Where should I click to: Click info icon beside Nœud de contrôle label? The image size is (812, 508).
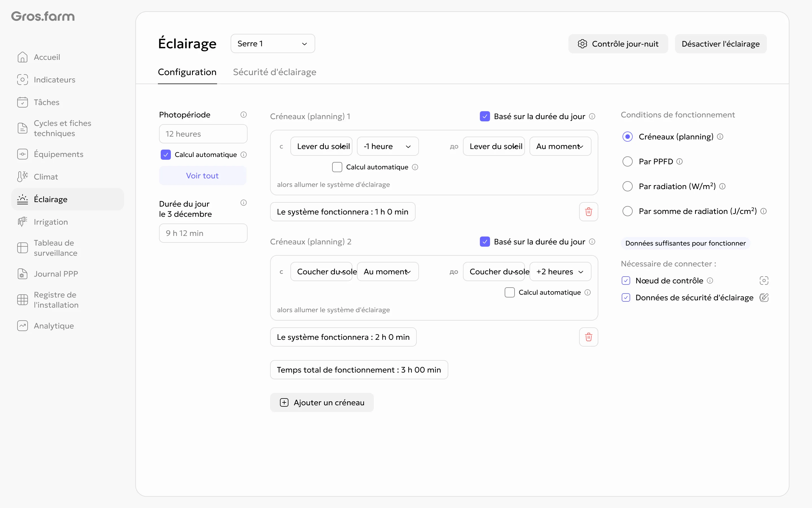[710, 281]
